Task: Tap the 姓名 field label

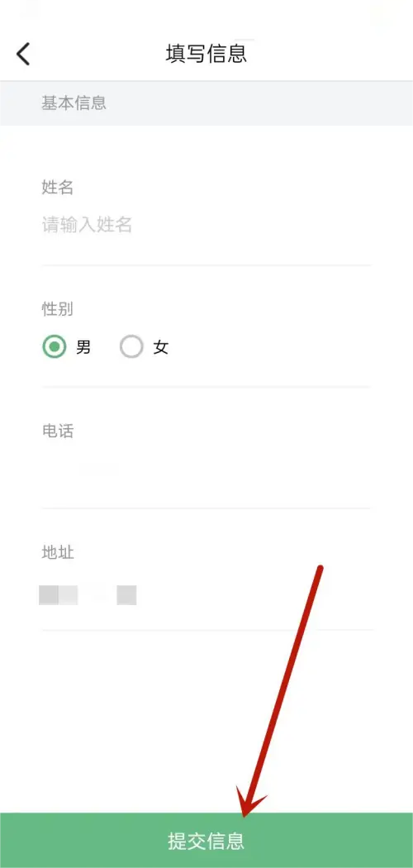Action: pos(58,187)
